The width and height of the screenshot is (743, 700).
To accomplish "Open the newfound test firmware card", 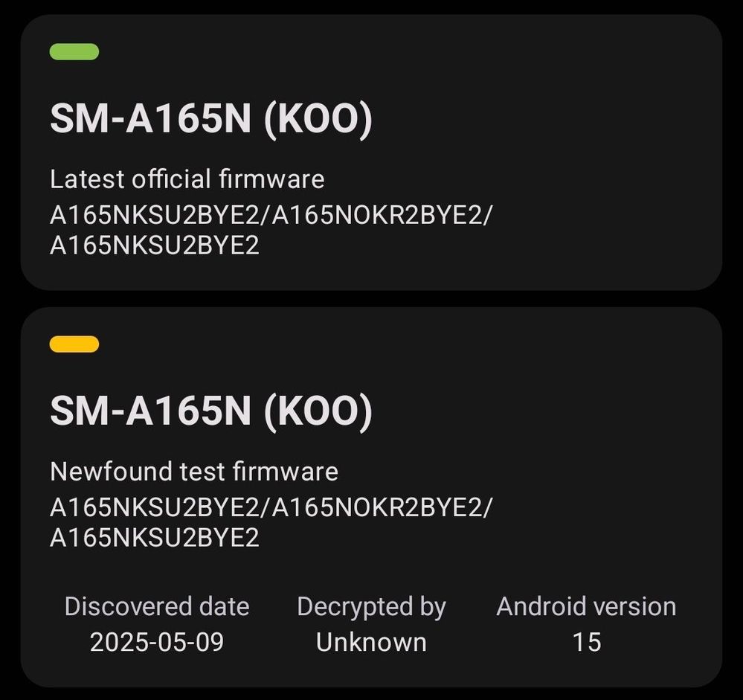I will pyautogui.click(x=372, y=497).
